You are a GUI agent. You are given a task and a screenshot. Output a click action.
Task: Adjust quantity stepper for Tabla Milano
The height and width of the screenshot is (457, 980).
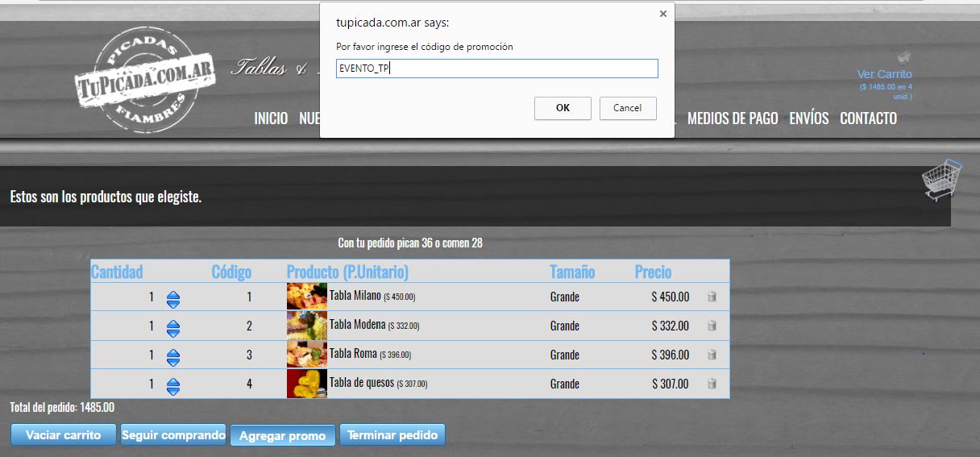pos(173,299)
